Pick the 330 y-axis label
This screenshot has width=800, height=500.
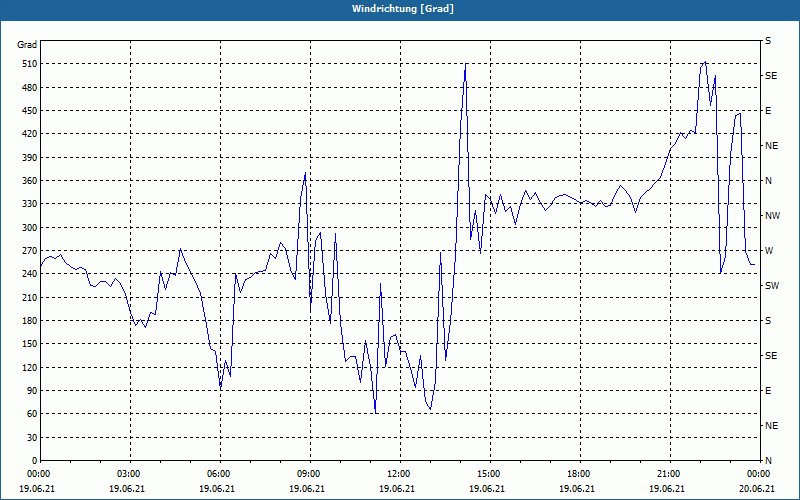(30, 204)
